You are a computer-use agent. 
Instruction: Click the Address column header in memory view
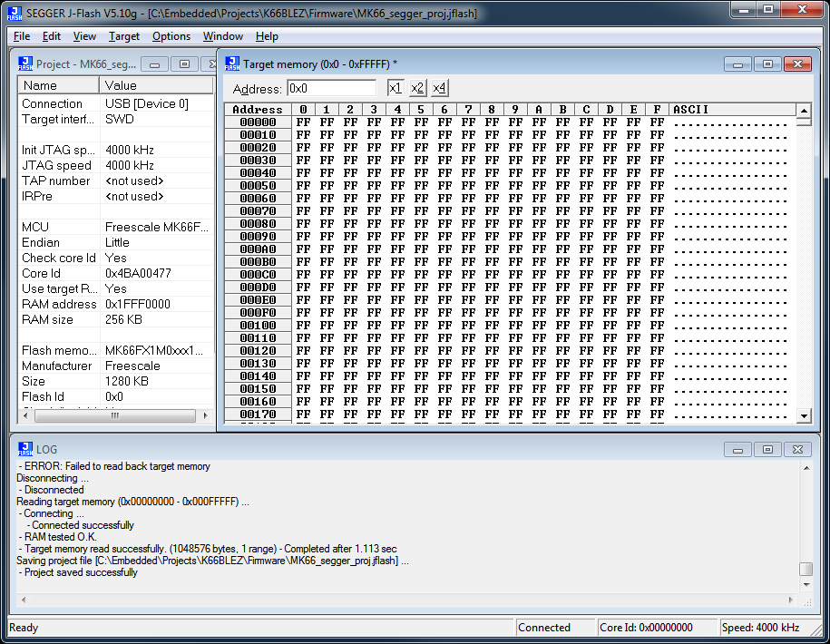tap(258, 110)
